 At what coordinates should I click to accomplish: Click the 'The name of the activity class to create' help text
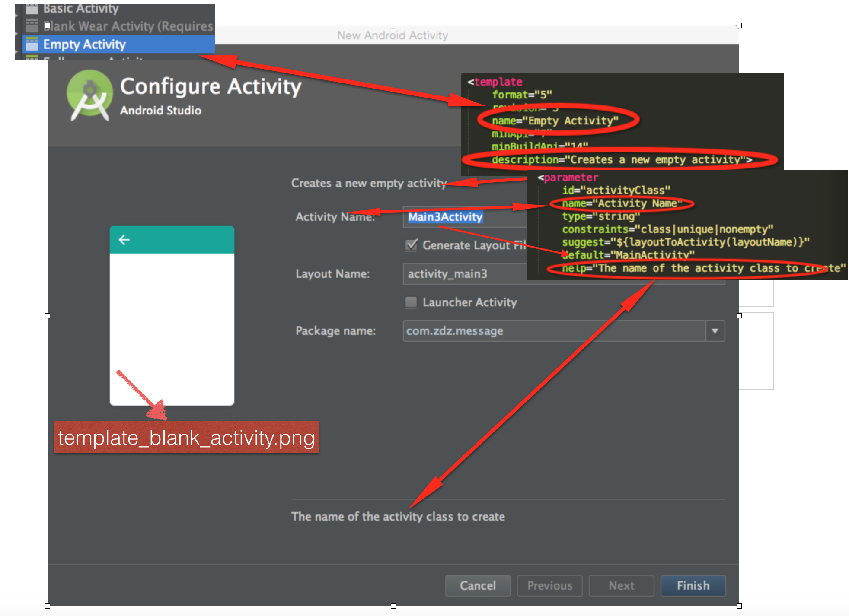click(398, 517)
